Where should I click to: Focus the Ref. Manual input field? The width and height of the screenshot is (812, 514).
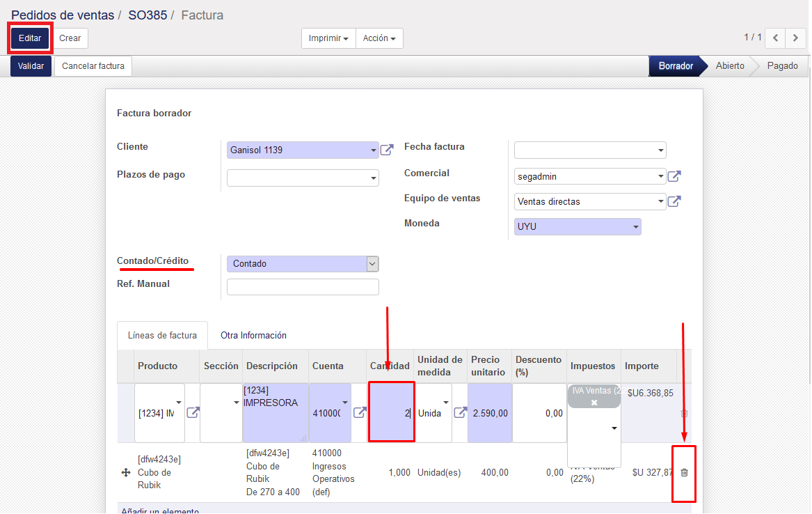(x=303, y=287)
